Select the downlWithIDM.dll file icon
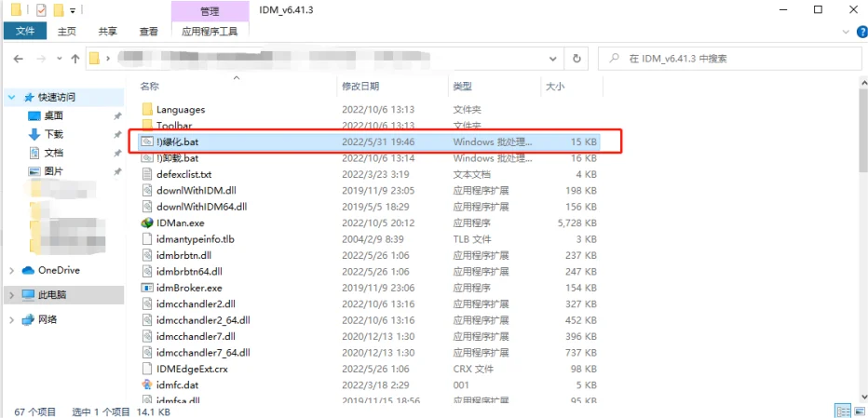868x418 pixels. click(x=147, y=191)
